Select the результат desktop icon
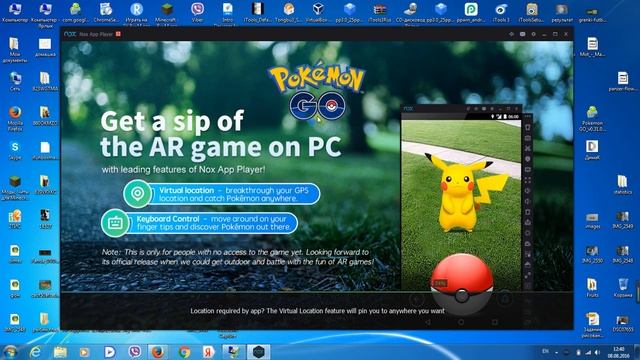Screen dimensions: 640x360 point(562,12)
